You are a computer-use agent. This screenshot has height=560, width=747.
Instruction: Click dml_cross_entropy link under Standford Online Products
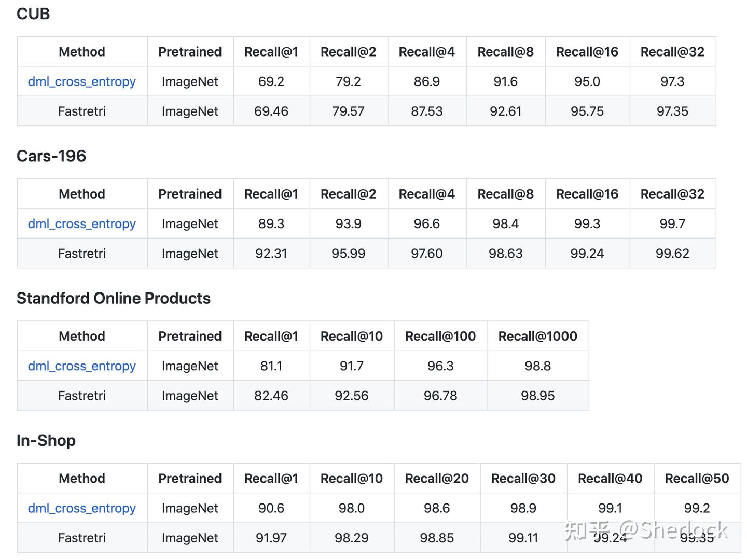click(x=81, y=366)
